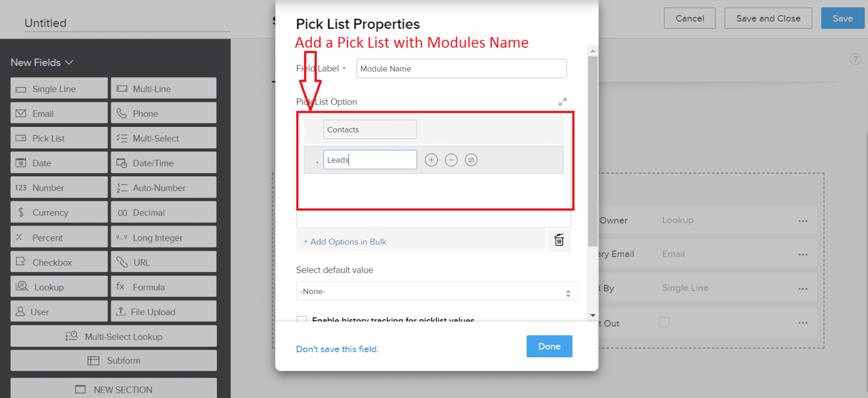Image resolution: width=868 pixels, height=398 pixels.
Task: Click the reorder icon next to Leads
Action: 471,160
